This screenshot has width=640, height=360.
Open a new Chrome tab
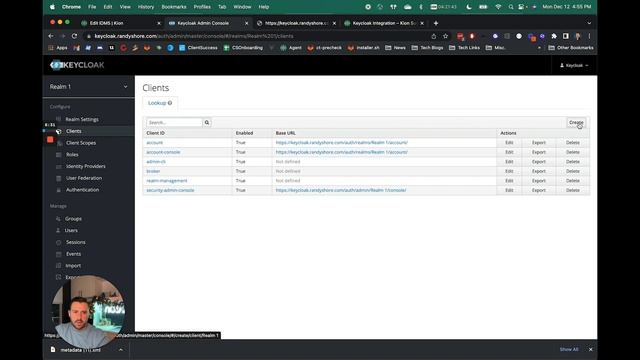click(436, 23)
